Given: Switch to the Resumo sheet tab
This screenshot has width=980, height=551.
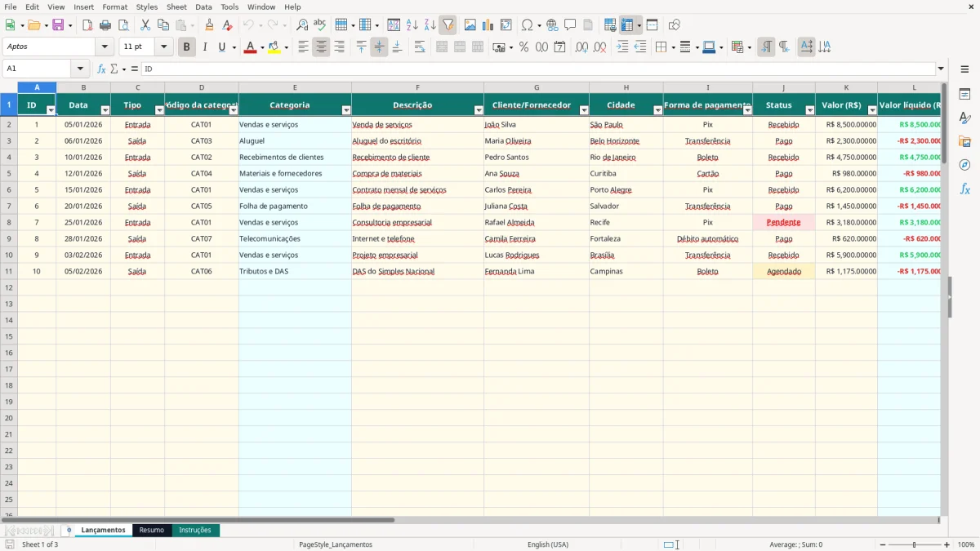Looking at the screenshot, I should pyautogui.click(x=151, y=531).
